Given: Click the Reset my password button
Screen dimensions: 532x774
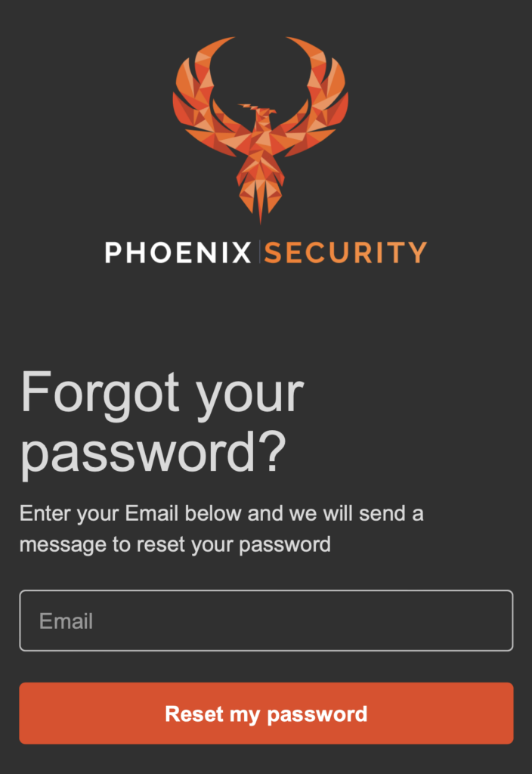Looking at the screenshot, I should coord(266,714).
